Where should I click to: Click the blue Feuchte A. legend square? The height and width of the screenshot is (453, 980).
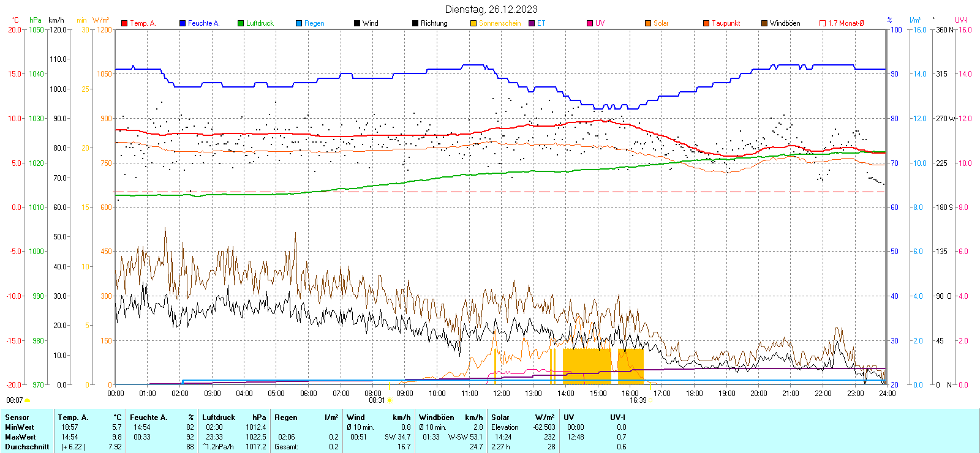183,23
